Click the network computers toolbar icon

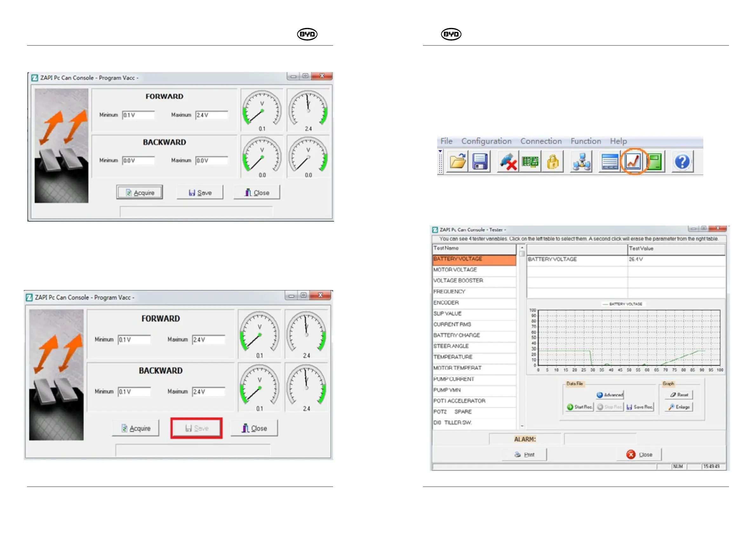click(x=581, y=162)
